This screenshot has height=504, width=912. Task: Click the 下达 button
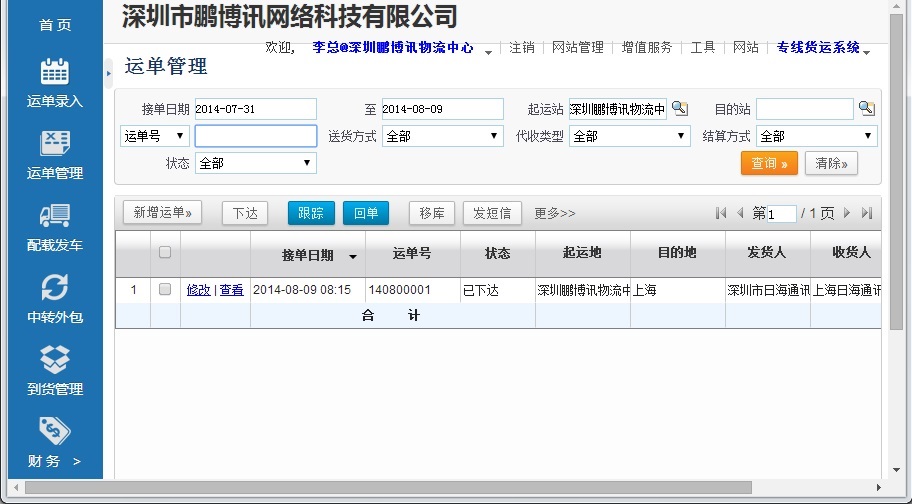245,213
